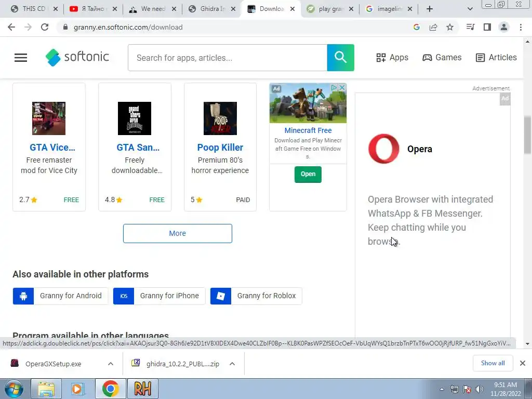Click the More button
532x399 pixels.
coord(178,233)
